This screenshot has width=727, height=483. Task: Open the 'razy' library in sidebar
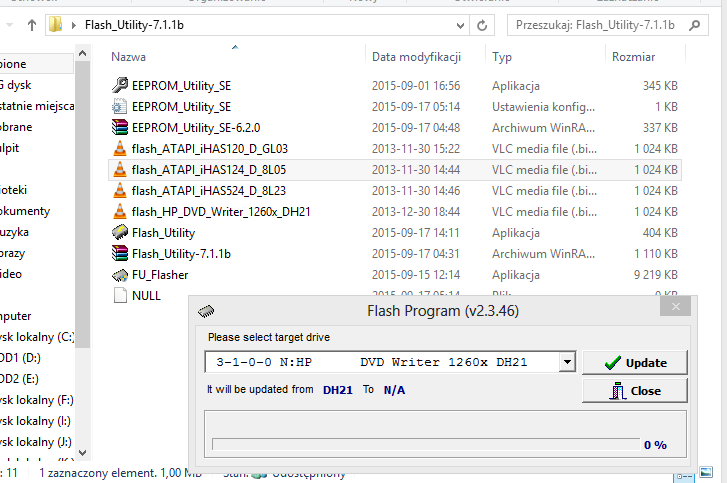[x=13, y=253]
